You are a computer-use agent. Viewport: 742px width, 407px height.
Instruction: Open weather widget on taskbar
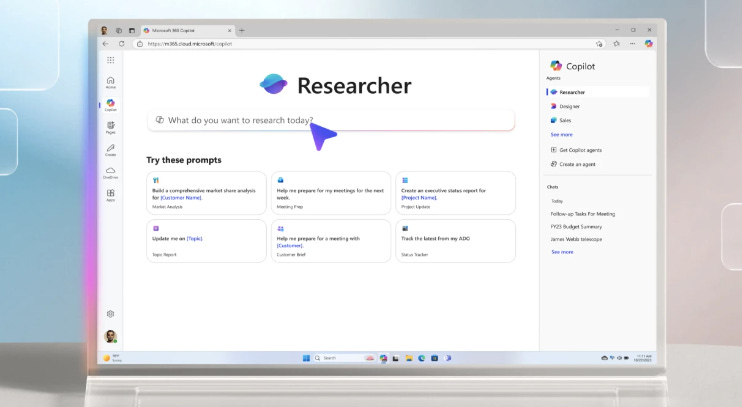pyautogui.click(x=113, y=358)
